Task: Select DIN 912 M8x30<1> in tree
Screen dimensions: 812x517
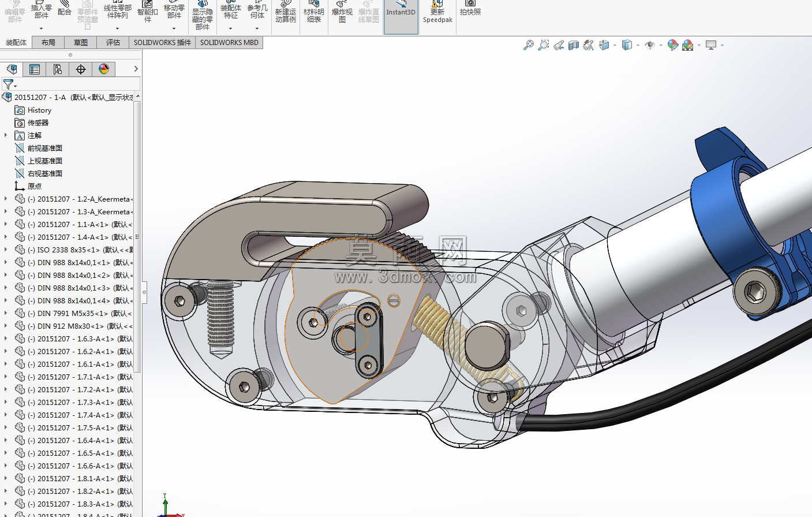Action: pos(80,326)
